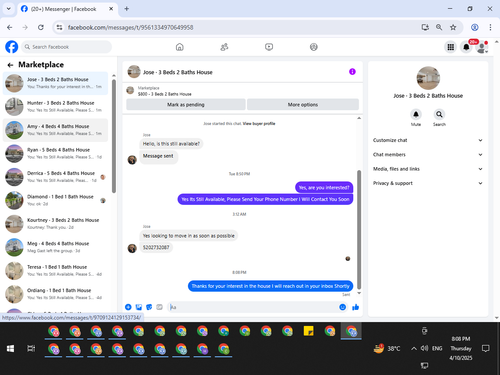Open Amy - 4 Beds 4 Baths chat
Image resolution: width=500 pixels, height=375 pixels.
[56, 130]
